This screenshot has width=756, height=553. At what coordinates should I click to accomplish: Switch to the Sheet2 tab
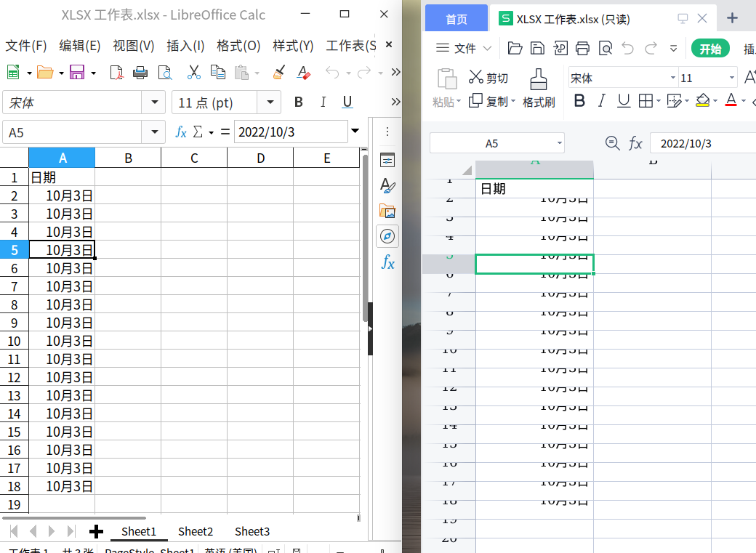(195, 531)
